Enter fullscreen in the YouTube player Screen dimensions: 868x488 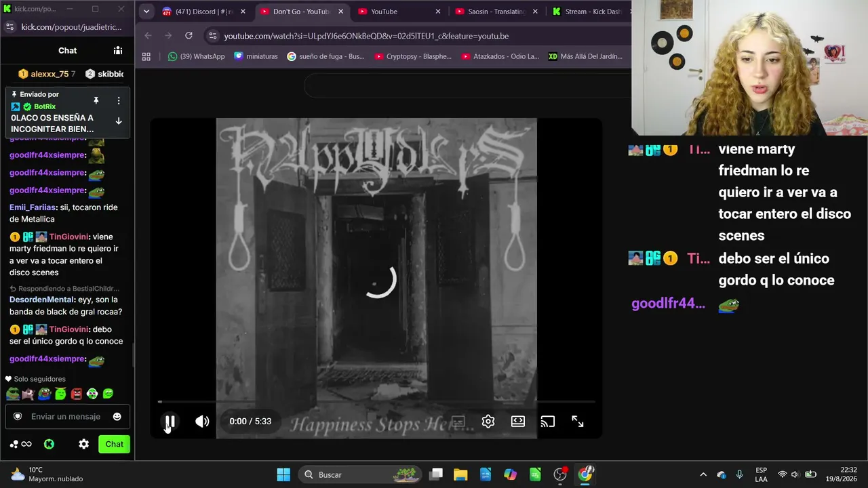click(578, 422)
